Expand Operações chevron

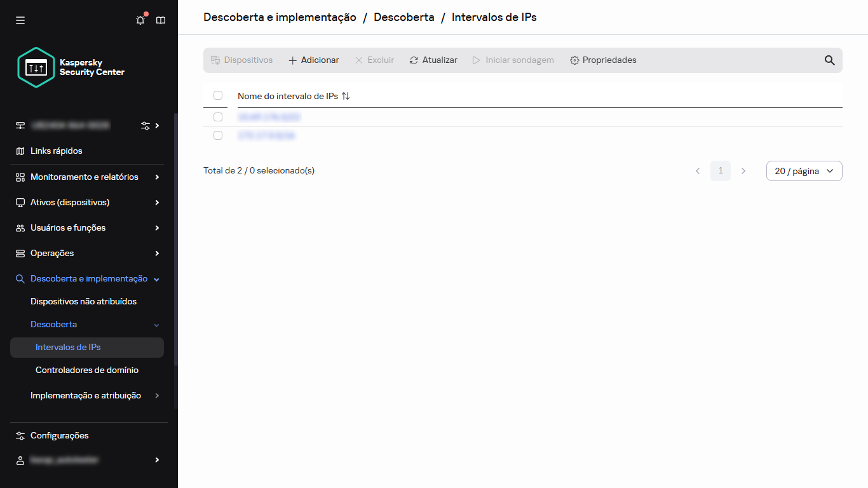[x=157, y=254]
